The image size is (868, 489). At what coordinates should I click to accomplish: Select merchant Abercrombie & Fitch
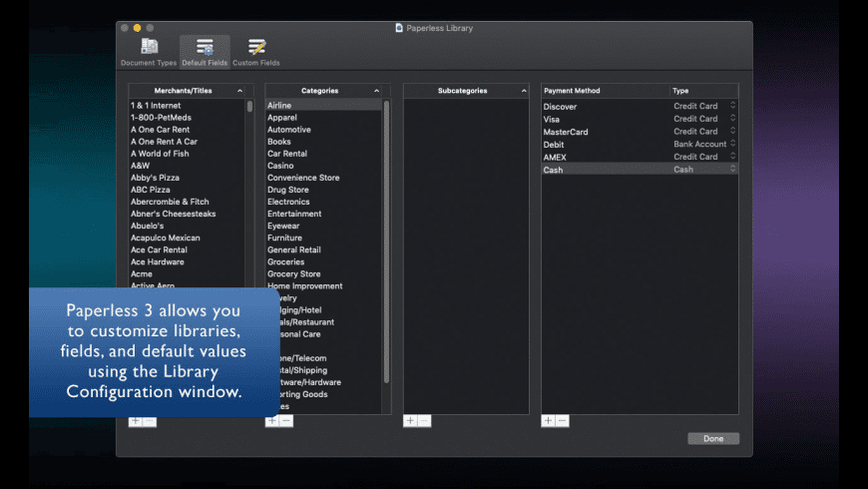pyautogui.click(x=187, y=202)
